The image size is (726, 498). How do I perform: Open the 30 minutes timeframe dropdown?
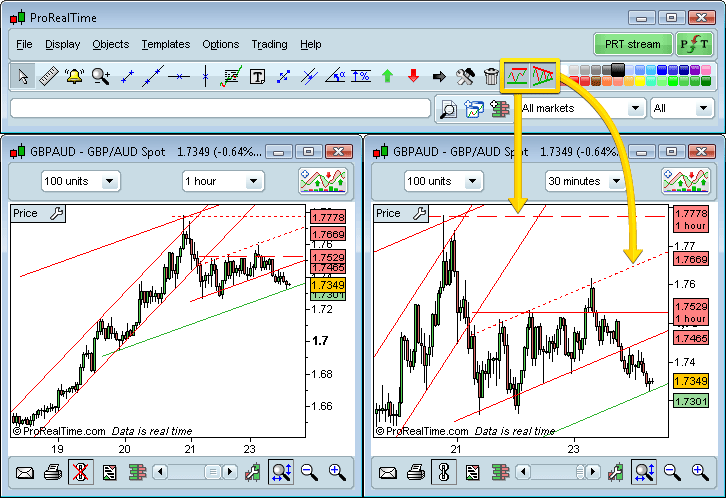(586, 181)
